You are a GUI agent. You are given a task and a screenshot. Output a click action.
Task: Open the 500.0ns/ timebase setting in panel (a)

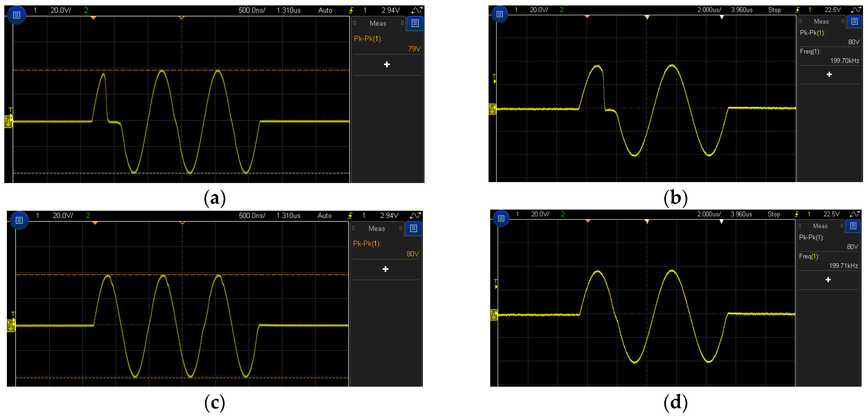click(252, 10)
